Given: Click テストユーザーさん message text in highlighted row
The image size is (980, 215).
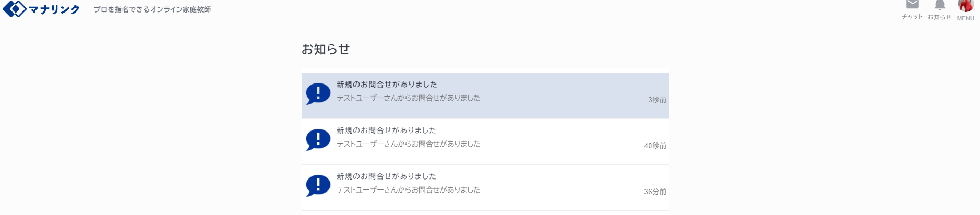Looking at the screenshot, I should (409, 98).
